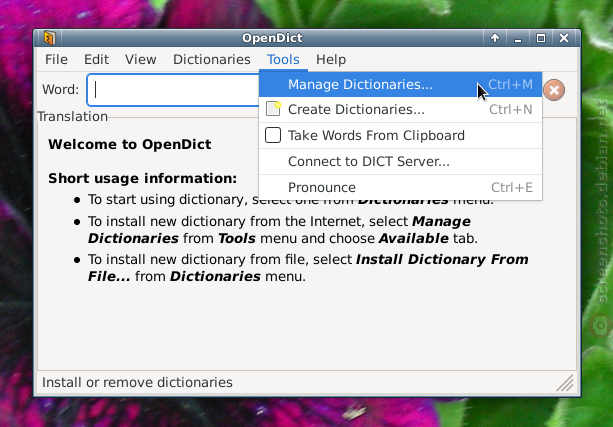Select Pronounce from Tools menu

(400, 188)
